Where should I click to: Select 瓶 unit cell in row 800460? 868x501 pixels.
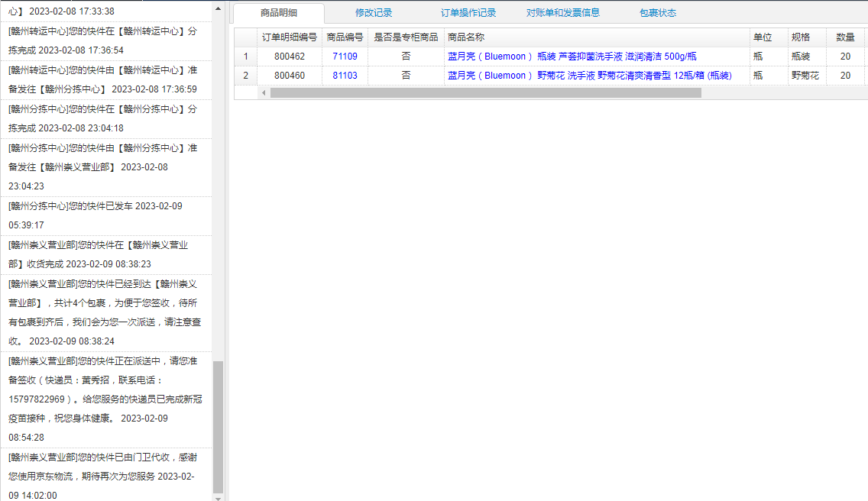[769, 76]
